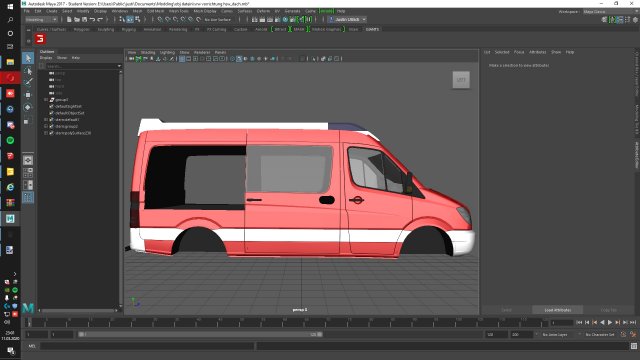Activate the Rotate tool in toolbox

point(28,107)
